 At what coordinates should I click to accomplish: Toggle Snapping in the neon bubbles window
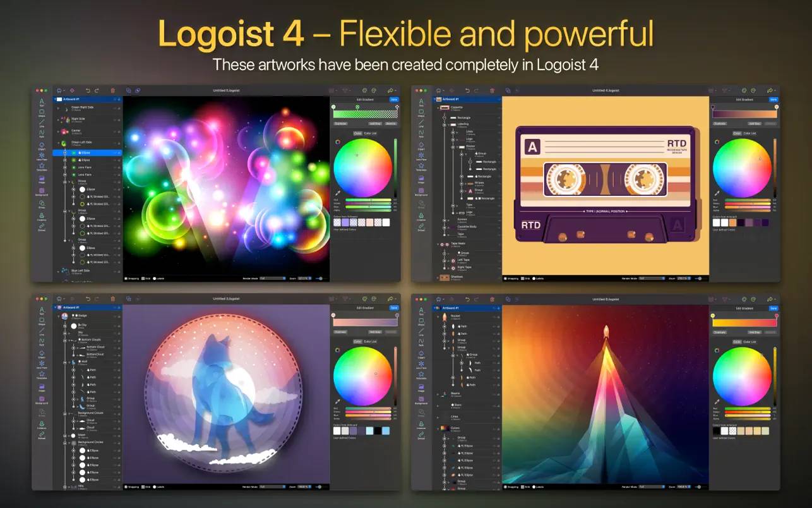[x=131, y=278]
